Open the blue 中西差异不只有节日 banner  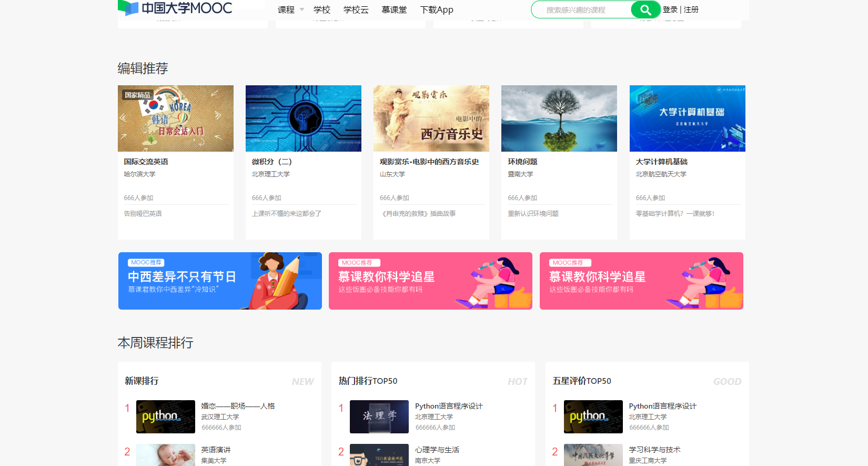pyautogui.click(x=220, y=281)
